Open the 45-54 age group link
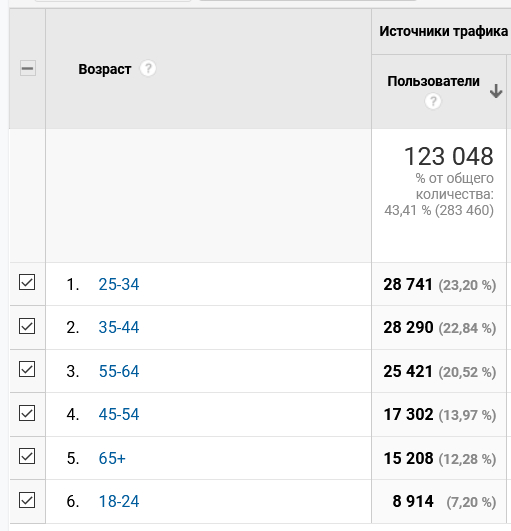The width and height of the screenshot is (511, 531). point(119,415)
